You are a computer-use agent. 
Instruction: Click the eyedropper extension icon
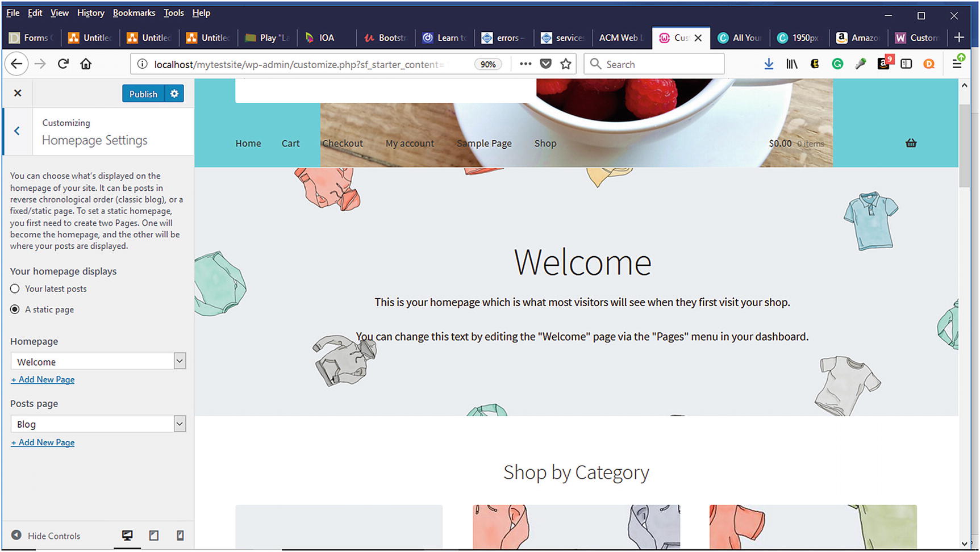(x=861, y=64)
